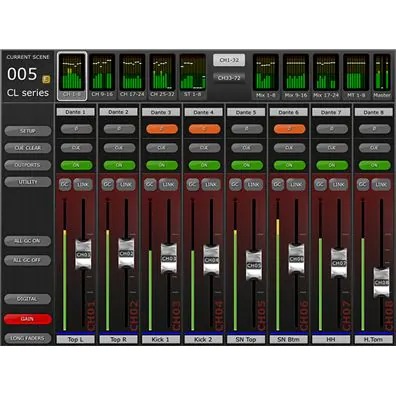This screenshot has width=396, height=396.
Task: Select the CH 9-16 meter bank
Action: click(102, 76)
